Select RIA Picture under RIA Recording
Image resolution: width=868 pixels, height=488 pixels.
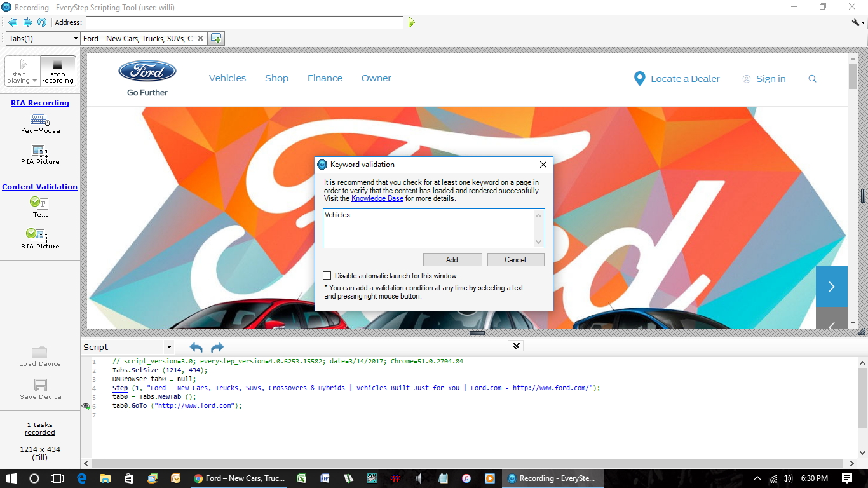40,155
